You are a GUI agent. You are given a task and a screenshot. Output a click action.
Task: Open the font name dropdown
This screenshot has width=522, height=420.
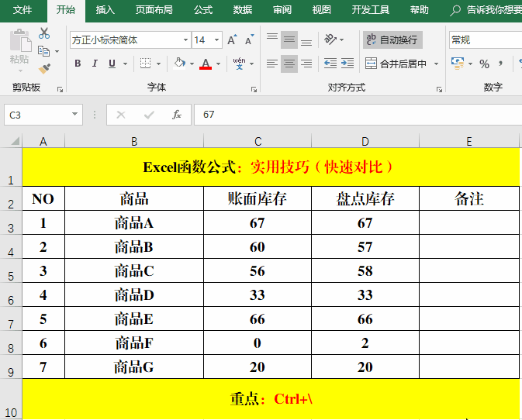click(x=185, y=40)
